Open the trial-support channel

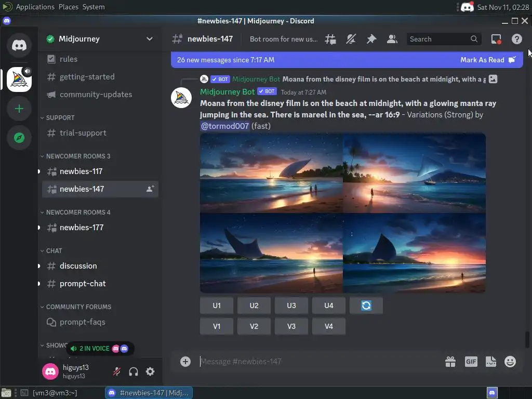[100, 132]
